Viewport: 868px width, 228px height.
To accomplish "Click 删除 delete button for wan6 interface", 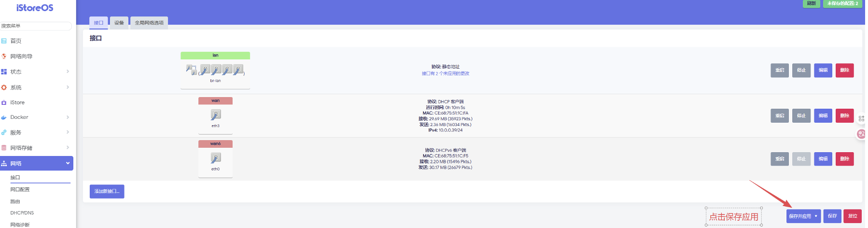I will tap(844, 159).
